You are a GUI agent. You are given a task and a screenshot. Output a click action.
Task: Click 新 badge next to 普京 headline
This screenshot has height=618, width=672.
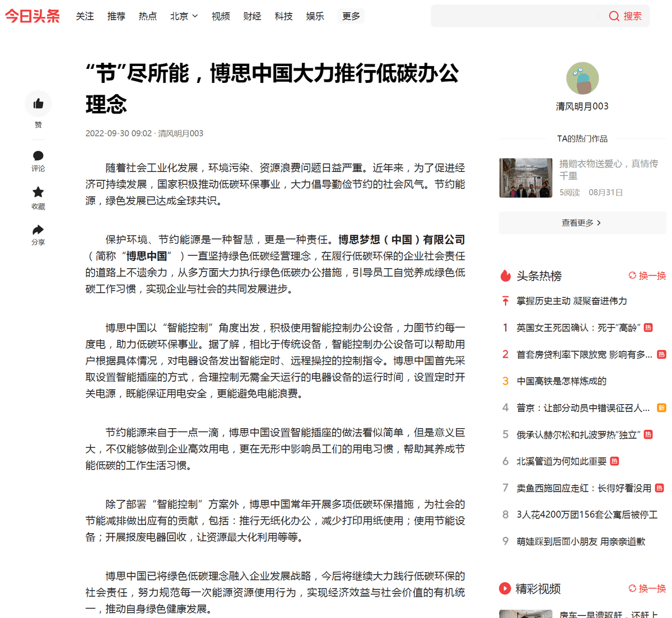(661, 408)
